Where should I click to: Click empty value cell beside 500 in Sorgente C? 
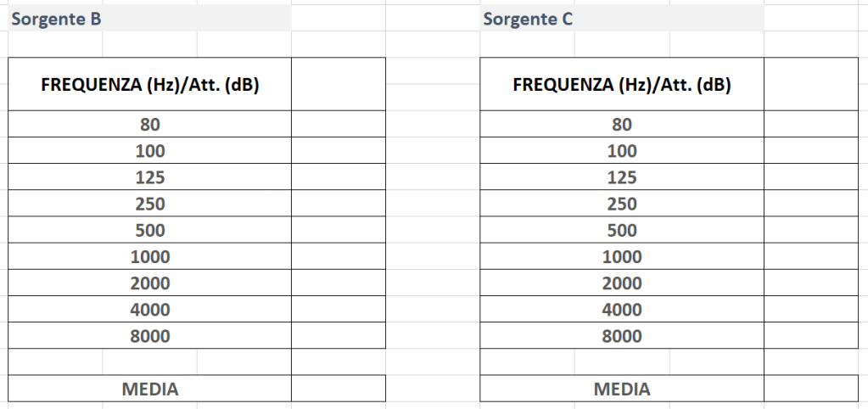click(x=810, y=230)
